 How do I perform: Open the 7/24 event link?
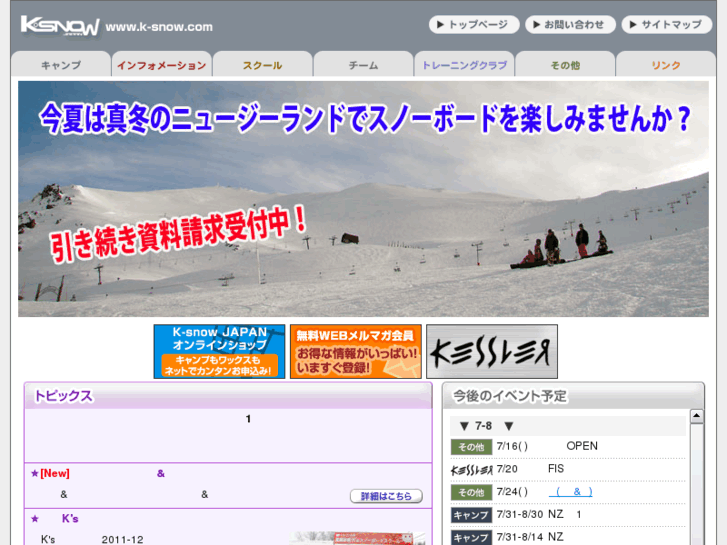(570, 492)
